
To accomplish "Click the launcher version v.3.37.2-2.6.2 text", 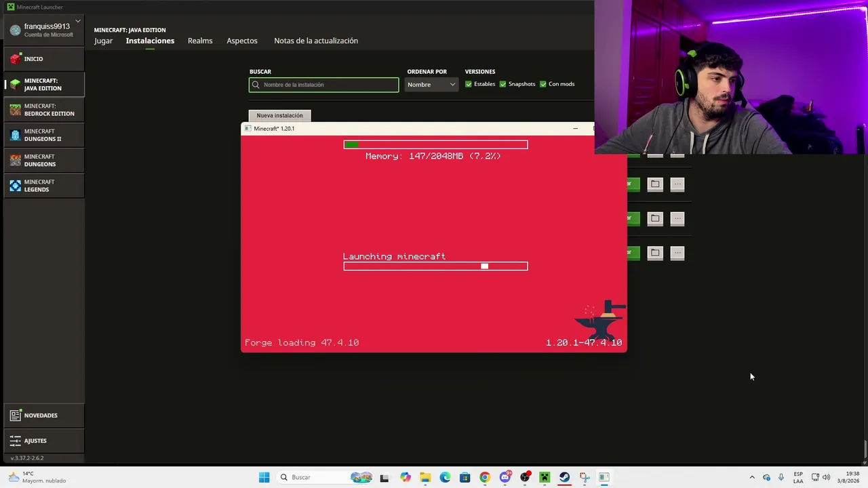I will click(x=27, y=458).
